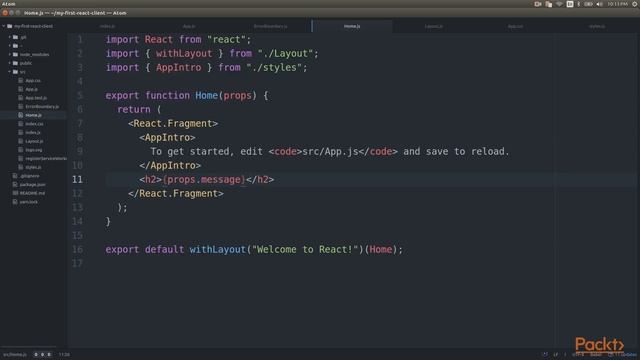Collapse the src folder

(10, 72)
